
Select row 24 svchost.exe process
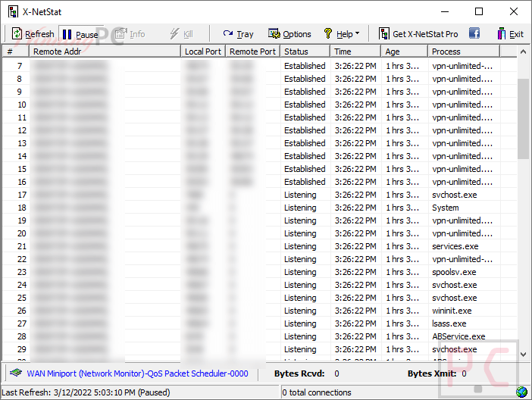coord(259,285)
